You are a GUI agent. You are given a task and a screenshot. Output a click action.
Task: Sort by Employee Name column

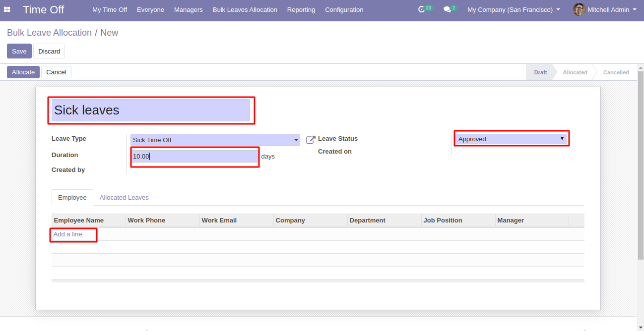(x=88, y=221)
